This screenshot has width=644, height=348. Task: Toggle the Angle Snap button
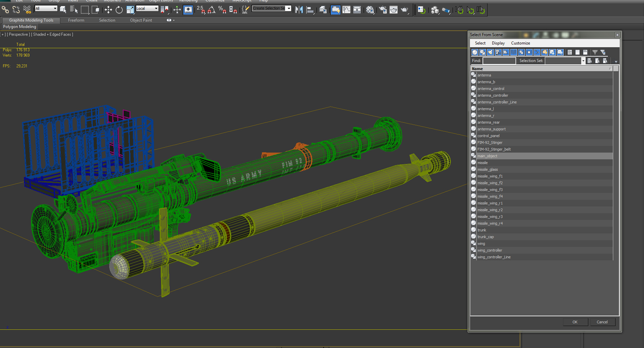pyautogui.click(x=211, y=10)
